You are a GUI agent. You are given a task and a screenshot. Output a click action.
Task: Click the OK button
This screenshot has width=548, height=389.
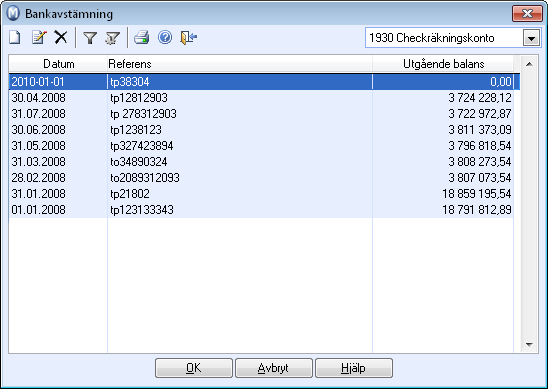click(194, 368)
